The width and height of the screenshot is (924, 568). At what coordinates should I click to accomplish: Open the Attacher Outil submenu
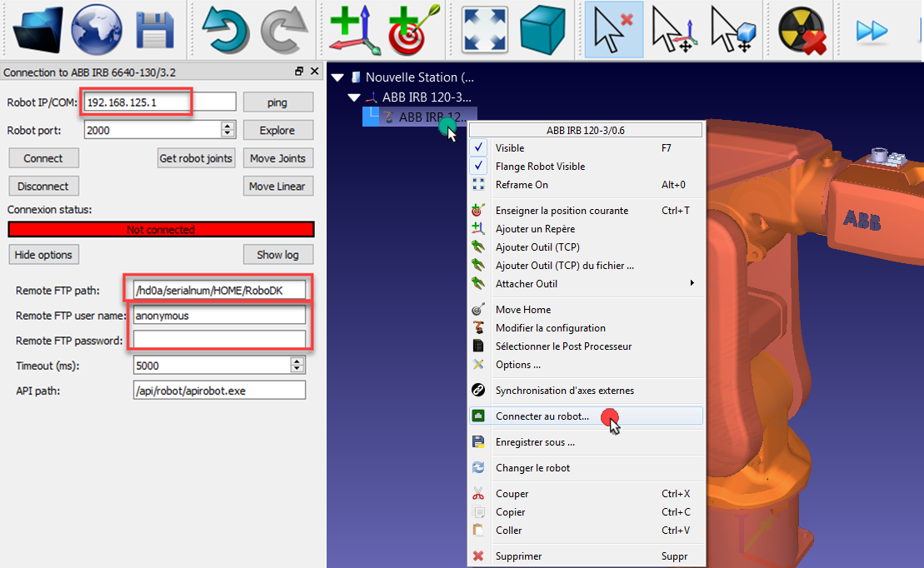587,284
